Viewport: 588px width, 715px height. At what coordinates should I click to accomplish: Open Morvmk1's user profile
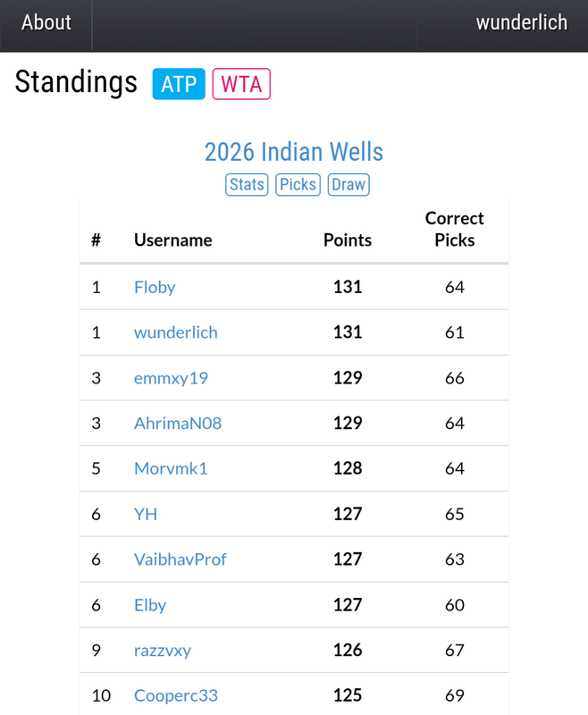tap(171, 468)
